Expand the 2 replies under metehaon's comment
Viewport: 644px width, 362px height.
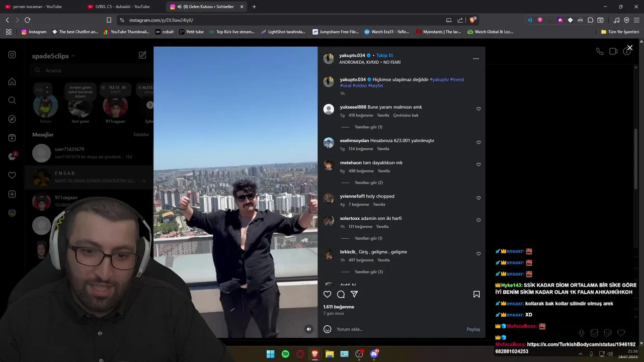(369, 183)
